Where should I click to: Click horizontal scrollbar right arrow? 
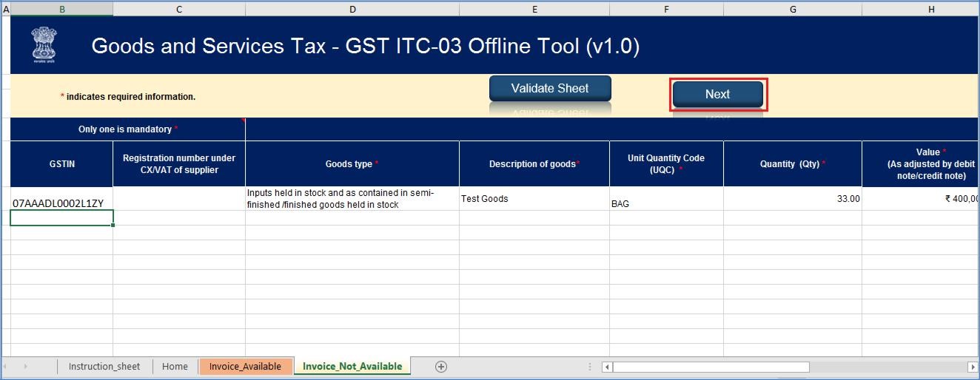[971, 367]
